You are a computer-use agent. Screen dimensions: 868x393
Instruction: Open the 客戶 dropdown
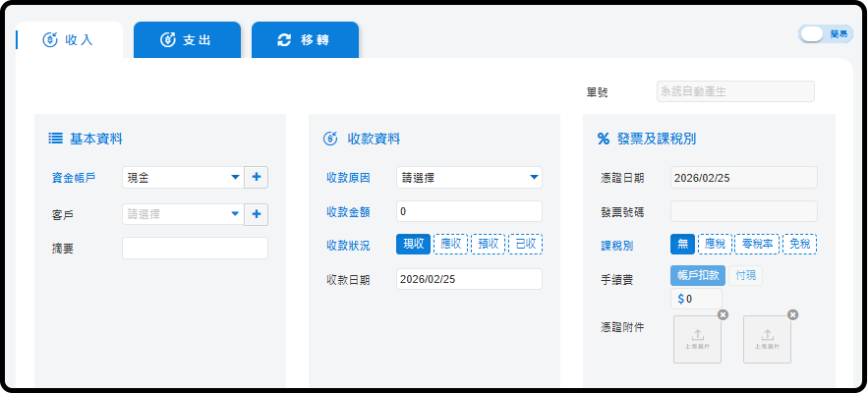tap(183, 214)
